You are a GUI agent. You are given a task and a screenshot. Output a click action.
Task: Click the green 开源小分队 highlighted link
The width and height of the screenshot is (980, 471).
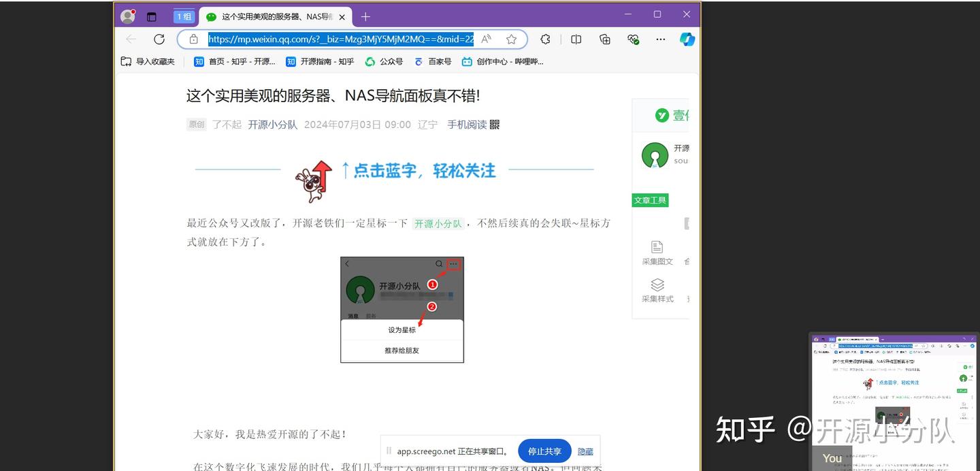[438, 223]
